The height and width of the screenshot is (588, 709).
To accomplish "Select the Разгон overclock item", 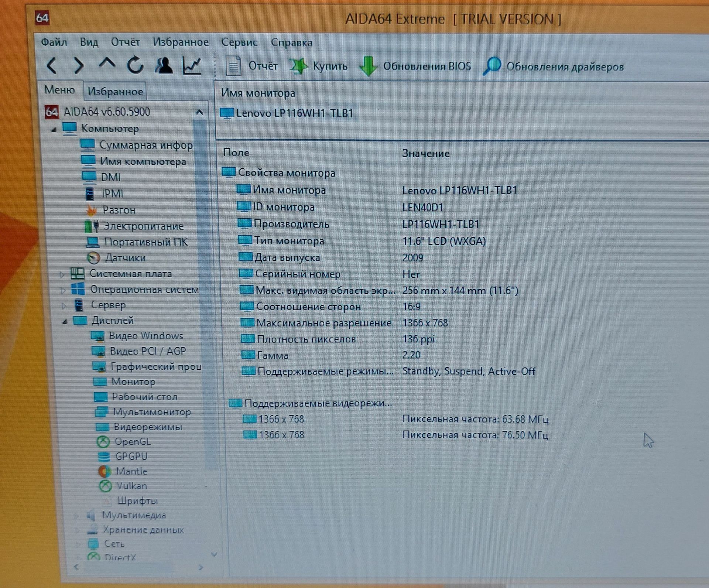I will coord(110,210).
